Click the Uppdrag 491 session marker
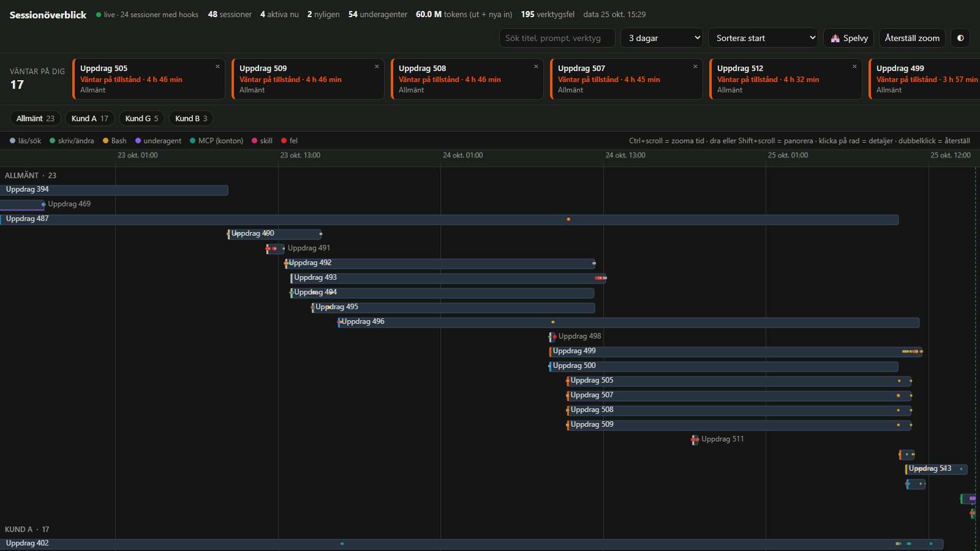 [274, 249]
